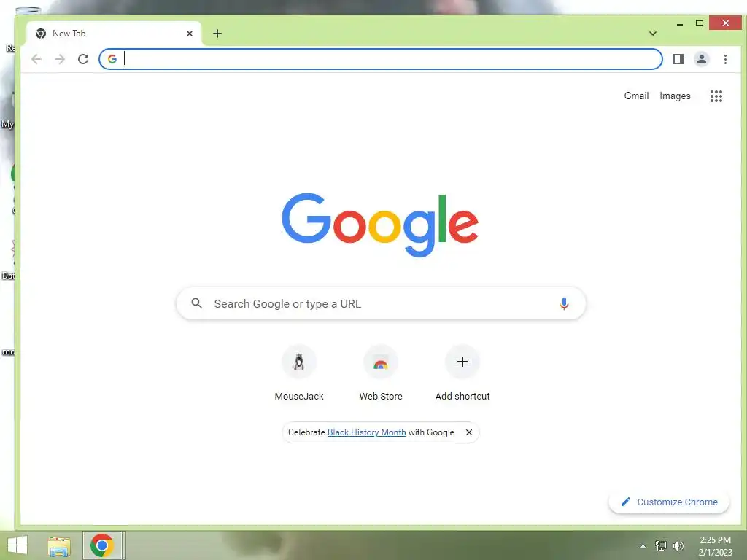Show hidden tray icons arrow
747x560 pixels.
[x=643, y=546]
